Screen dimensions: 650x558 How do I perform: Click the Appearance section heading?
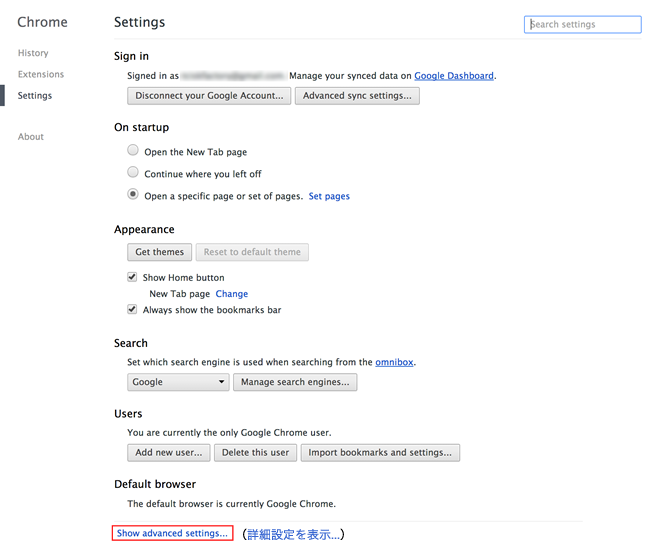[144, 229]
